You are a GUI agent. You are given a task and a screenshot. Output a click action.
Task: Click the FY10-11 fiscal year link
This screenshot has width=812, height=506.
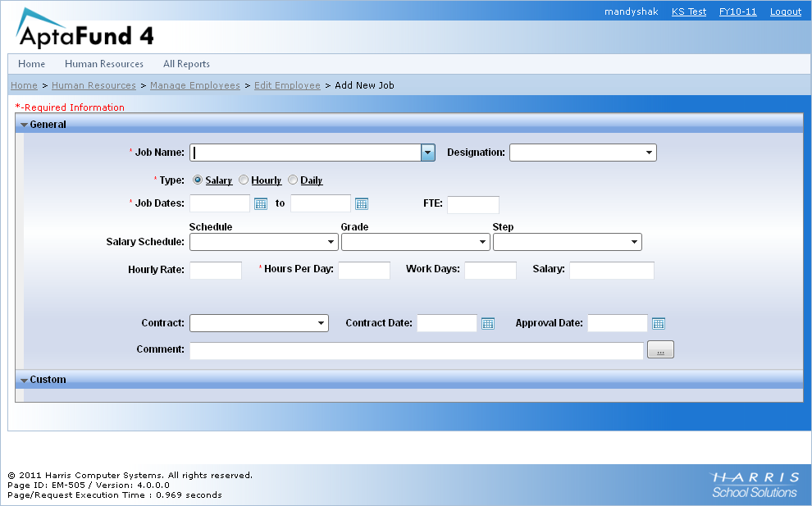coord(738,11)
